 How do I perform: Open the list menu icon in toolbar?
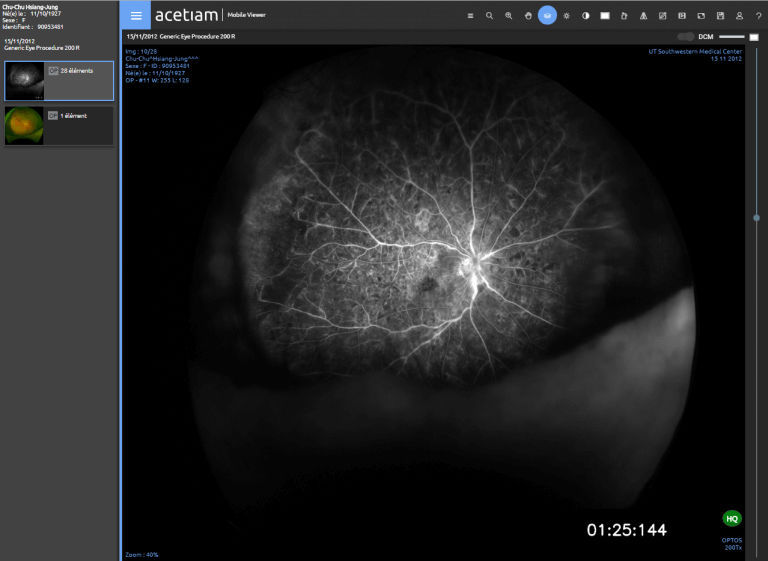(470, 16)
